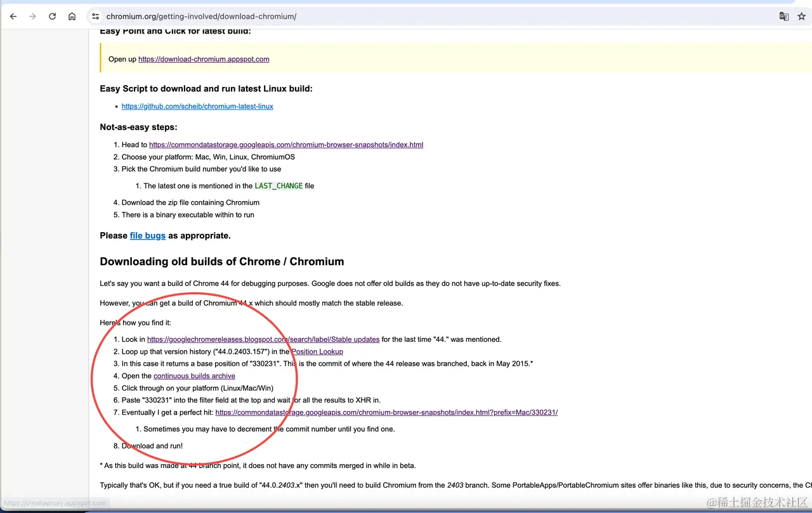This screenshot has width=812, height=513.
Task: Click the 'Not-as-easy steps:' heading
Action: click(139, 127)
